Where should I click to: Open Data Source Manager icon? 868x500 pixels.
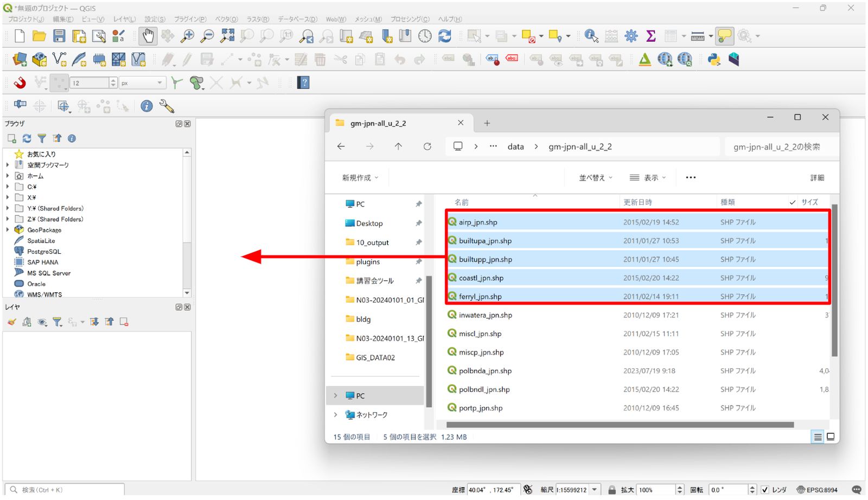click(x=20, y=59)
